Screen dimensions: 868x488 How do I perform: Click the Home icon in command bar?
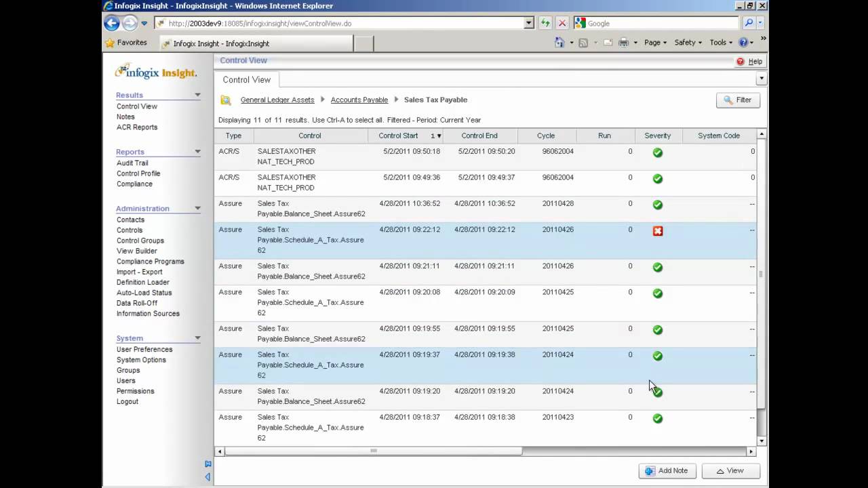tap(559, 43)
